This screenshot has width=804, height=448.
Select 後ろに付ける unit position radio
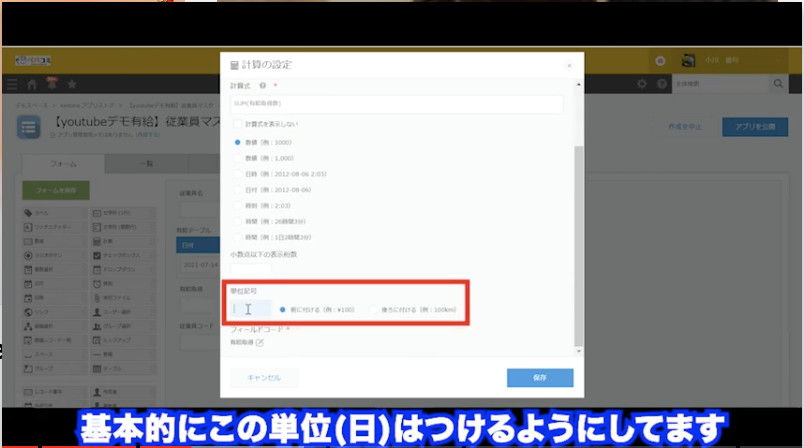[x=373, y=309]
